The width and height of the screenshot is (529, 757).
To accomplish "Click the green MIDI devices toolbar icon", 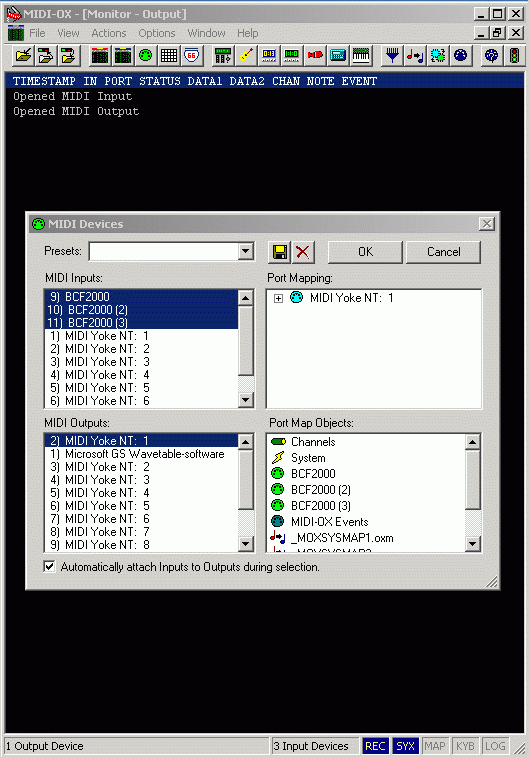I will (x=145, y=56).
